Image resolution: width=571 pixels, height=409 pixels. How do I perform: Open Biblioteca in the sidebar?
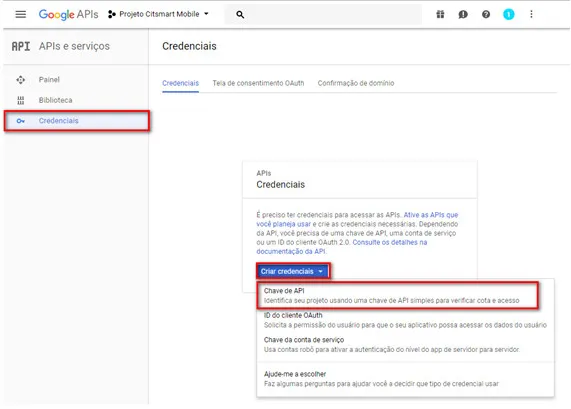click(x=76, y=100)
